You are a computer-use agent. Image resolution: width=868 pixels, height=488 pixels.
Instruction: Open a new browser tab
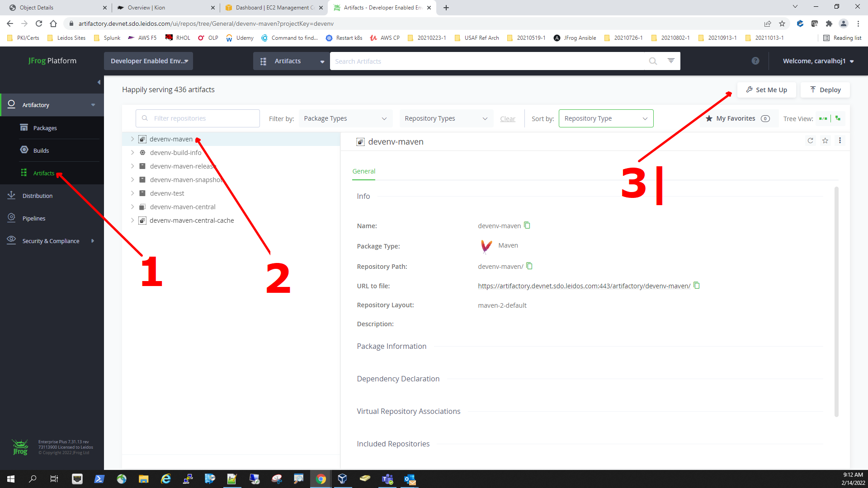446,8
